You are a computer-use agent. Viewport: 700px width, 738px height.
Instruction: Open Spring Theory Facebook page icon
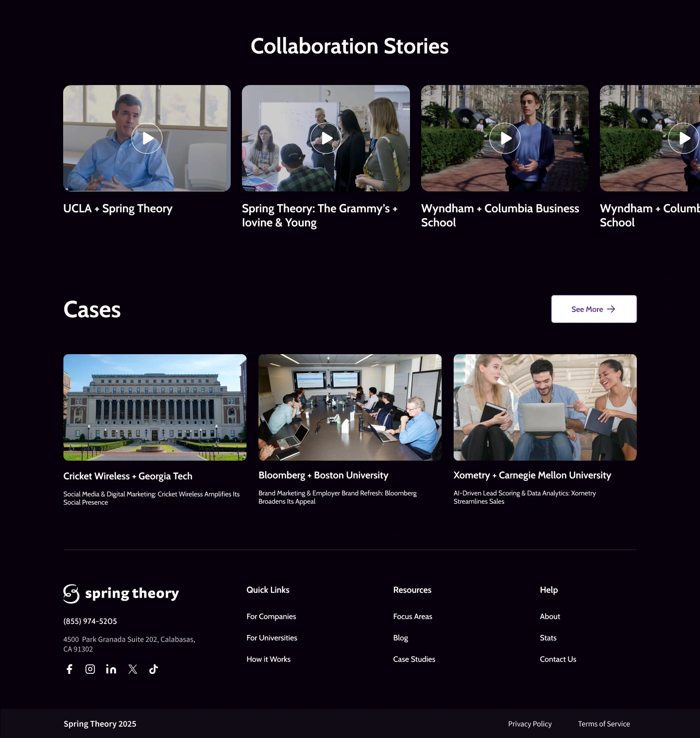[69, 669]
